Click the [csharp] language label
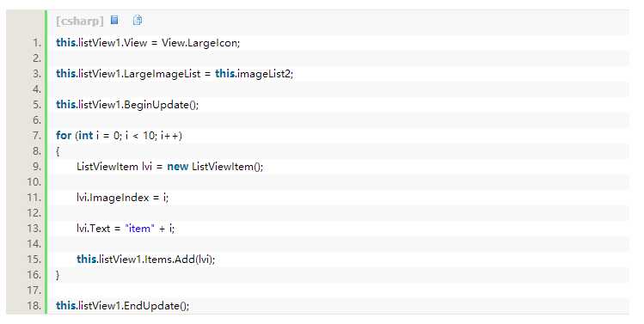The image size is (644, 324). click(x=80, y=21)
